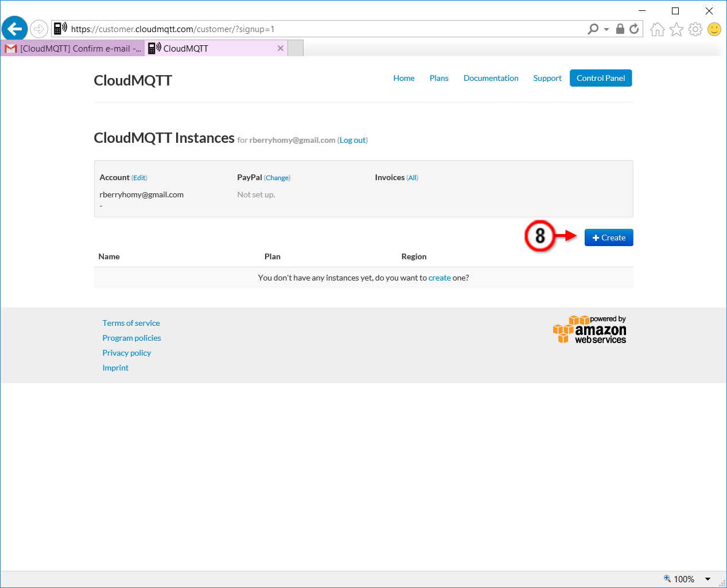Click the search magnifier icon in address bar
The image size is (727, 588).
point(593,29)
